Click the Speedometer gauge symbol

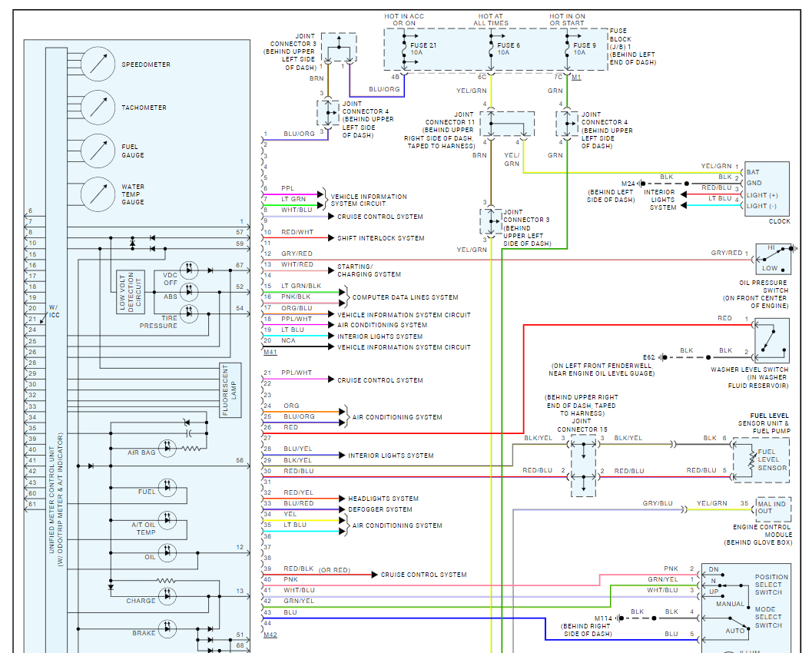(x=98, y=65)
